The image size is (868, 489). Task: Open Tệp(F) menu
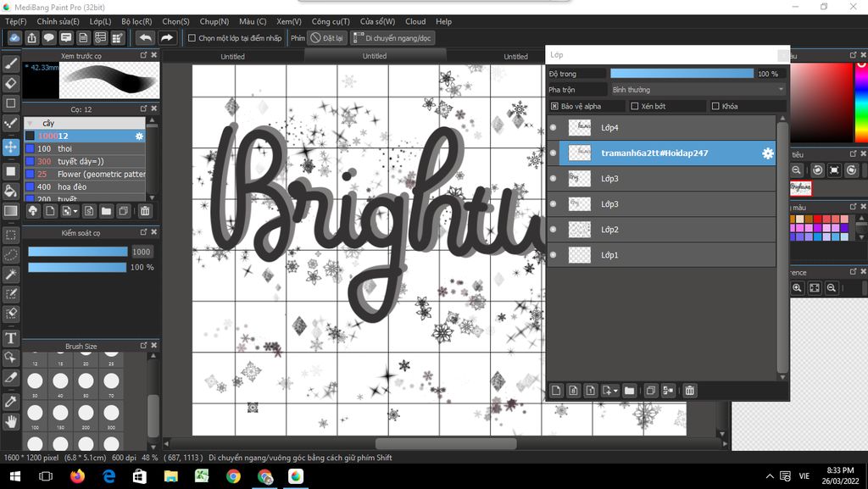tap(15, 21)
